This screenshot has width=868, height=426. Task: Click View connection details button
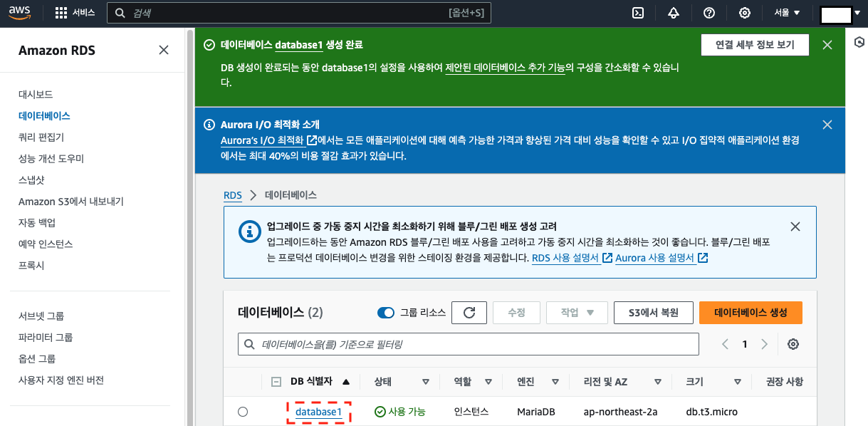pyautogui.click(x=755, y=45)
